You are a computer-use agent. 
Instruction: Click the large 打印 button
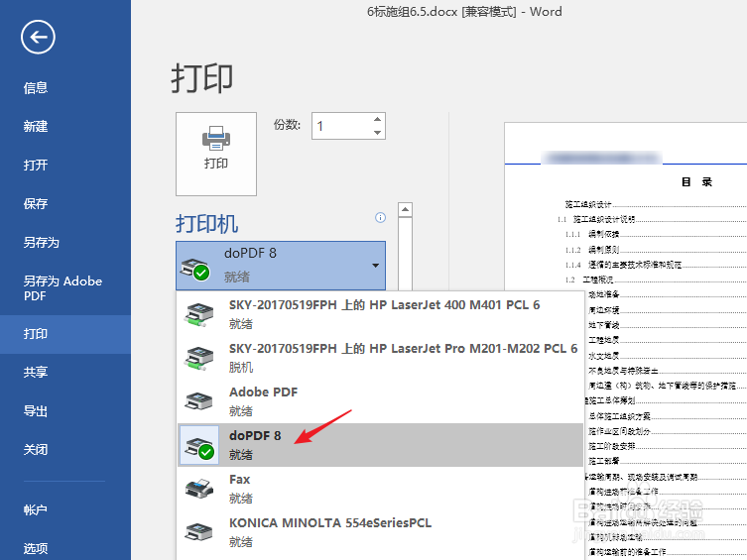(216, 154)
